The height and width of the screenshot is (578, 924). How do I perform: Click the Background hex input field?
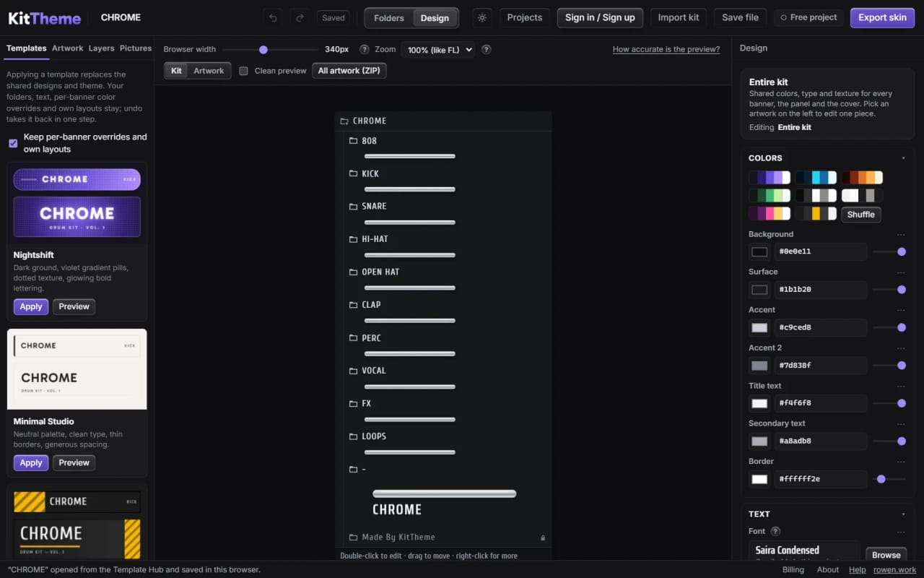[x=821, y=251]
